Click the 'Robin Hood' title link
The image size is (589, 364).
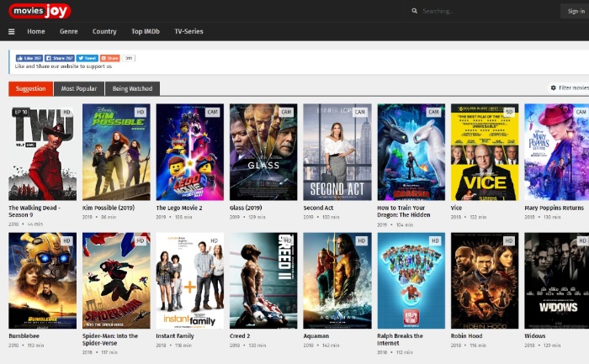click(466, 336)
